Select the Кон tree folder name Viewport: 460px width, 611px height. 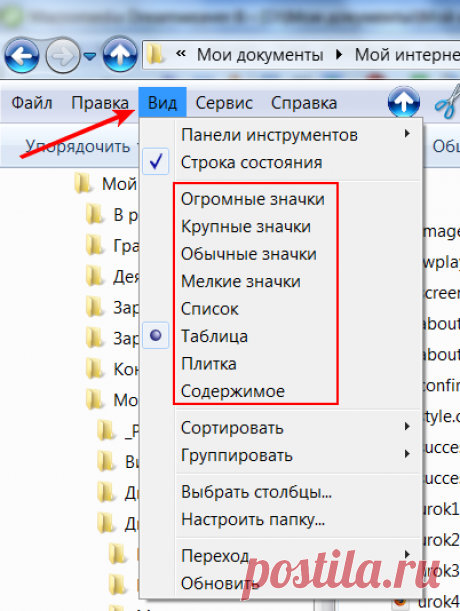(x=126, y=369)
